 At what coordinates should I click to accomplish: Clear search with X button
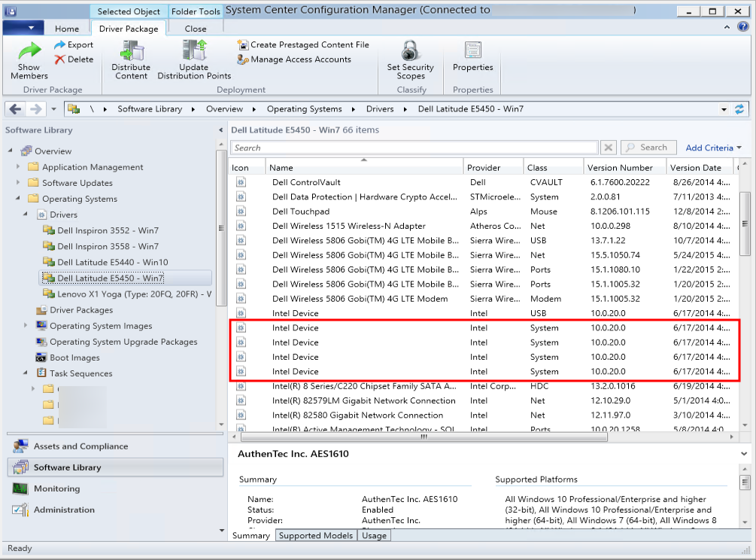point(609,148)
